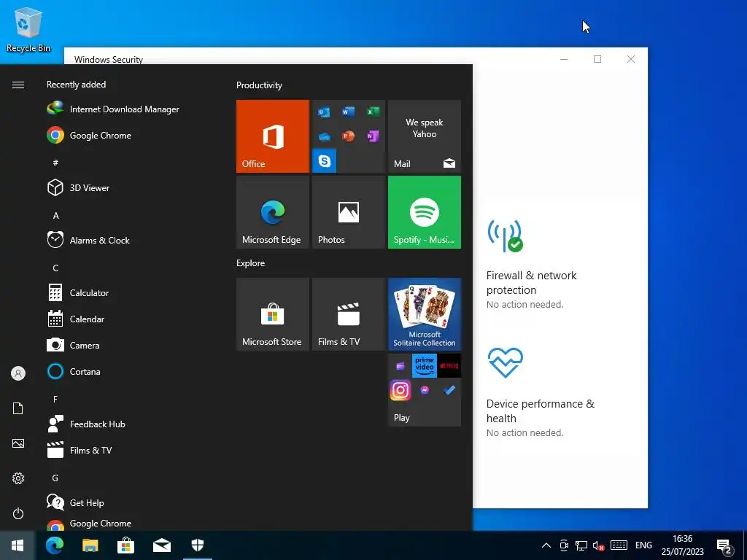Launch the Microsoft Solitaire Collection tile

point(425,314)
